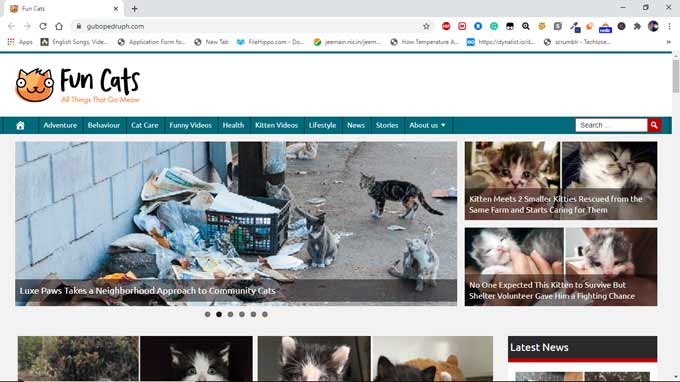
Task: Go to the Cat Care section
Action: tap(144, 125)
